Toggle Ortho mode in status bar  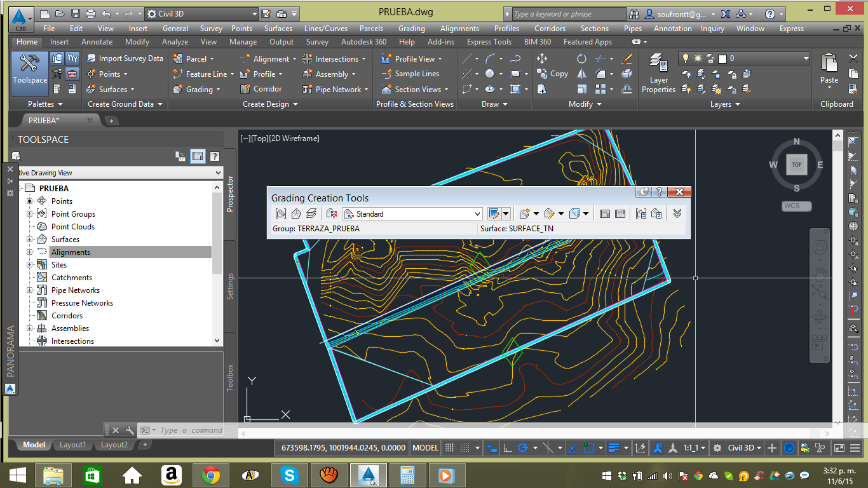point(506,447)
